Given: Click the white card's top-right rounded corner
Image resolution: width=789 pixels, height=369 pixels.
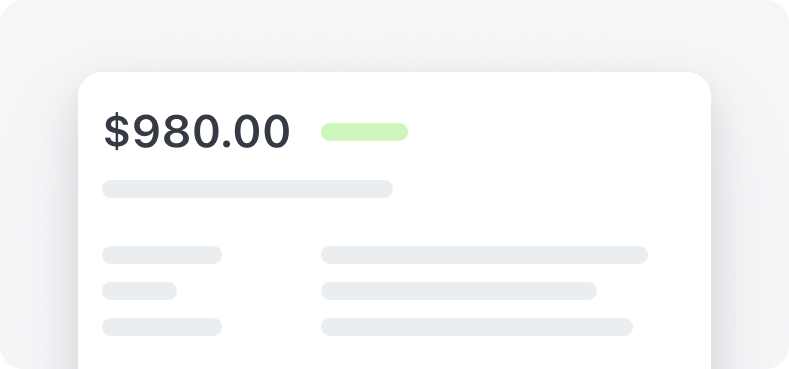Looking at the screenshot, I should (700, 82).
